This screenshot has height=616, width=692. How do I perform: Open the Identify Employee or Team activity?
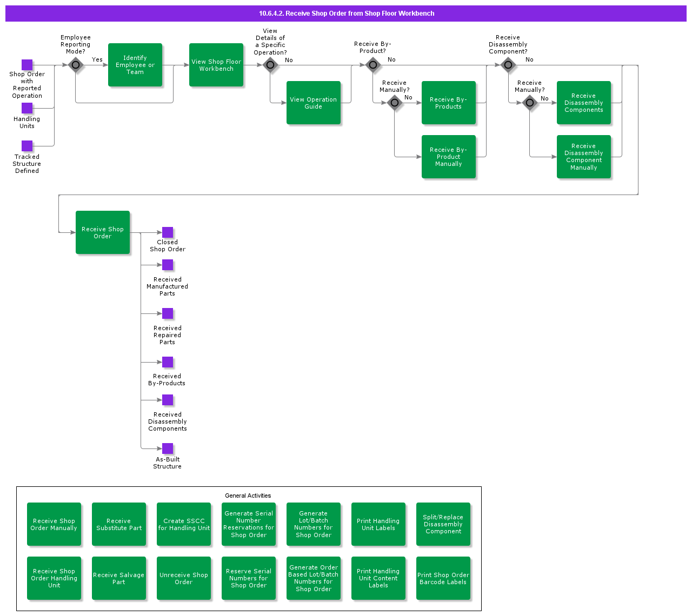135,65
